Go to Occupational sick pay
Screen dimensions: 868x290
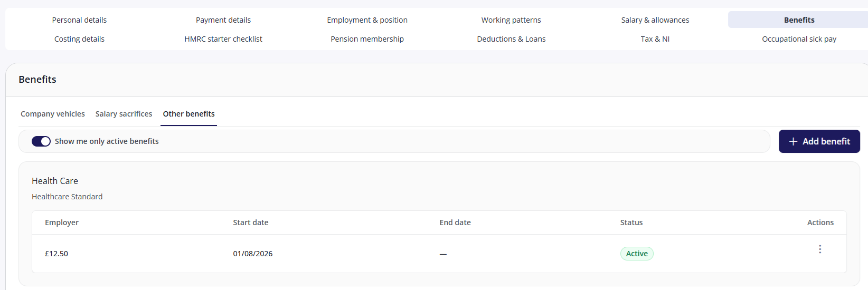coord(799,39)
